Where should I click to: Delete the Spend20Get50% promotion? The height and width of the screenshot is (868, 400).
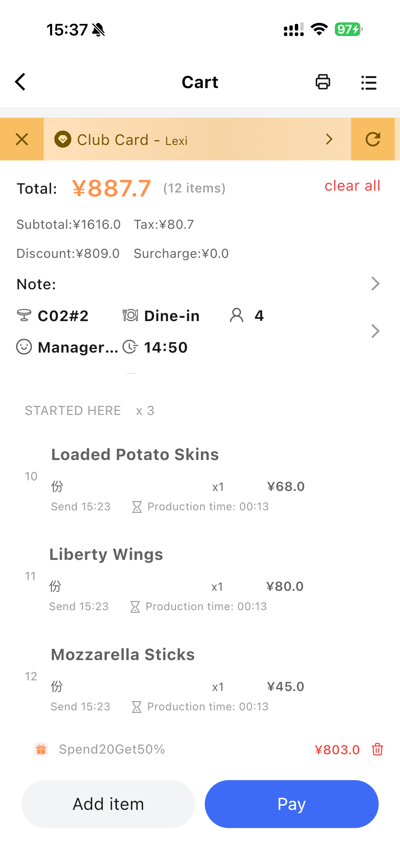pyautogui.click(x=377, y=749)
